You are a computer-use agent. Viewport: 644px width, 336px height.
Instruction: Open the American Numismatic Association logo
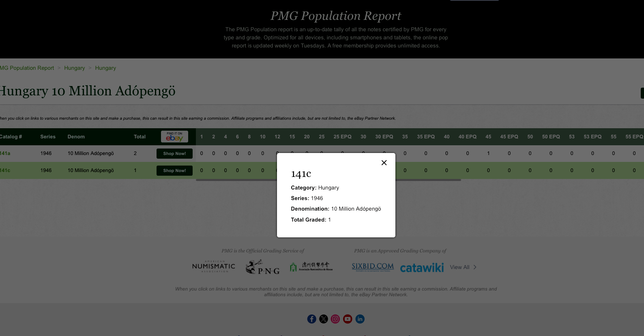click(214, 267)
